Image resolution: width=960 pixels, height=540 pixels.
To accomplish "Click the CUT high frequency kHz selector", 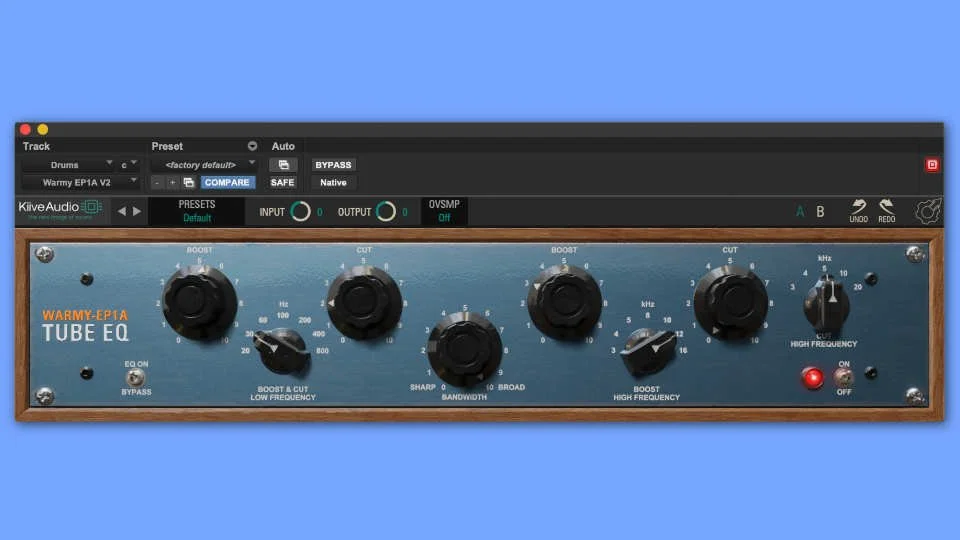I will point(827,304).
